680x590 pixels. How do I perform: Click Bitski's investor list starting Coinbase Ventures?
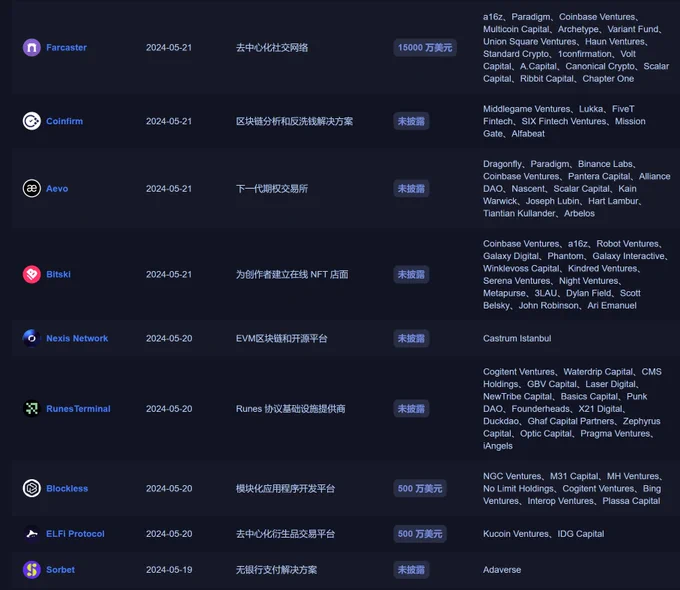575,274
